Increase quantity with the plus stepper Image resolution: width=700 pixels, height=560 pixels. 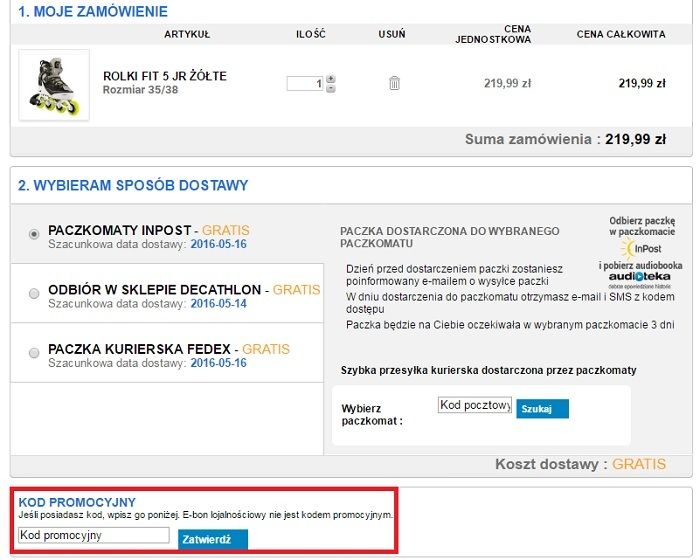[x=330, y=79]
